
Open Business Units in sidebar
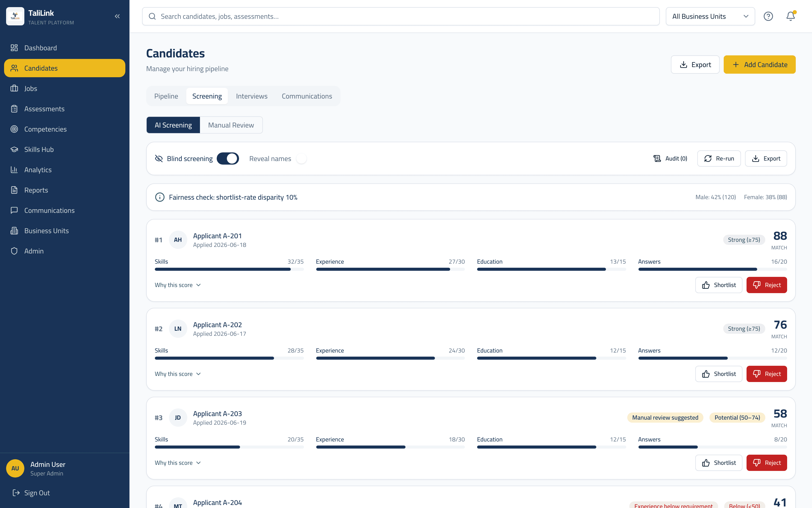pyautogui.click(x=64, y=231)
